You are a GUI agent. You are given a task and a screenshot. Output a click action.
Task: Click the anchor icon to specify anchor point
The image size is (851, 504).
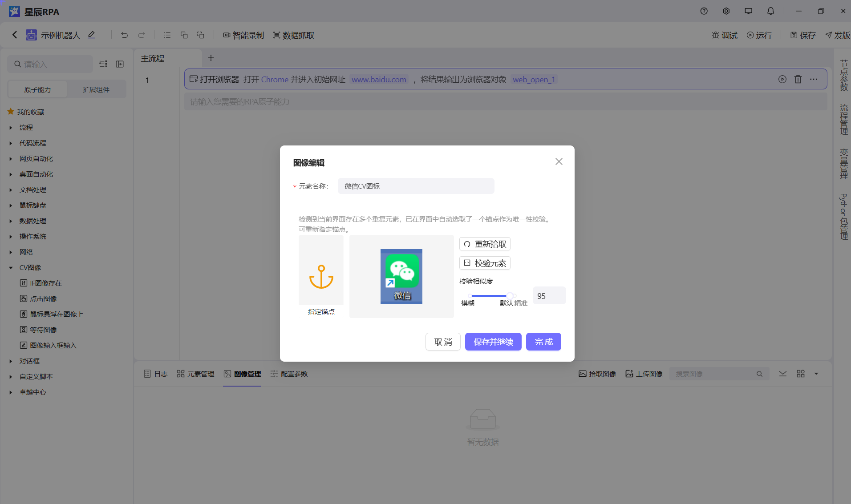pyautogui.click(x=321, y=276)
